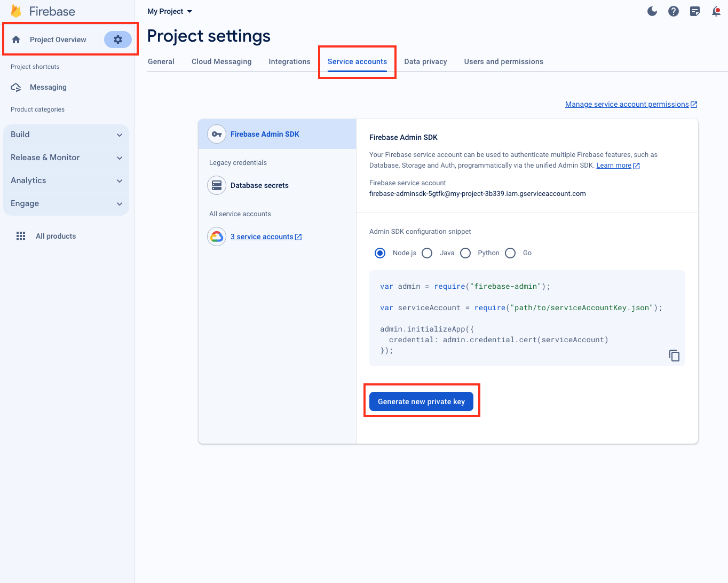Copy the configuration snippet code

click(674, 356)
